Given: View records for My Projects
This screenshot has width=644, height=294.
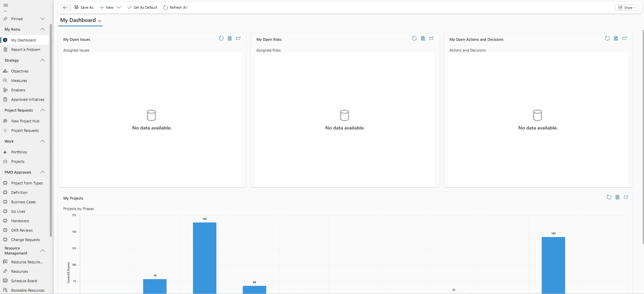Looking at the screenshot, I should pyautogui.click(x=618, y=197).
